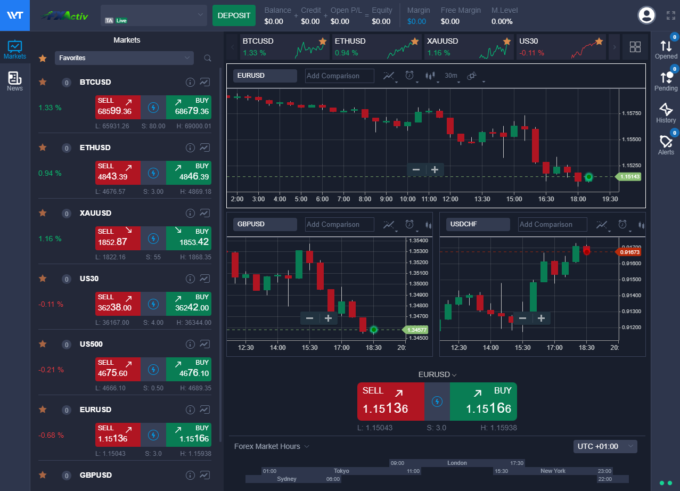Show next ticker symbols arrow
The height and width of the screenshot is (491, 680).
pos(614,47)
